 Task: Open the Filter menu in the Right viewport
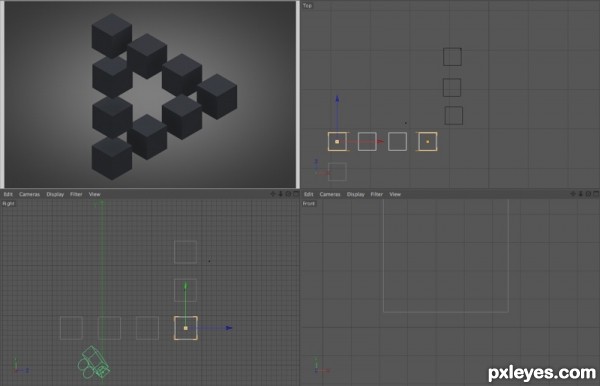76,194
